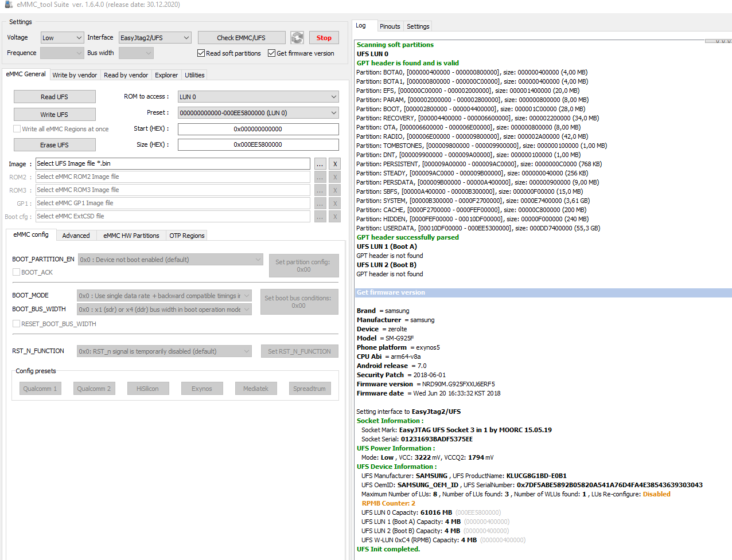
Task: Switch to the Read by vendor tab
Action: [126, 75]
